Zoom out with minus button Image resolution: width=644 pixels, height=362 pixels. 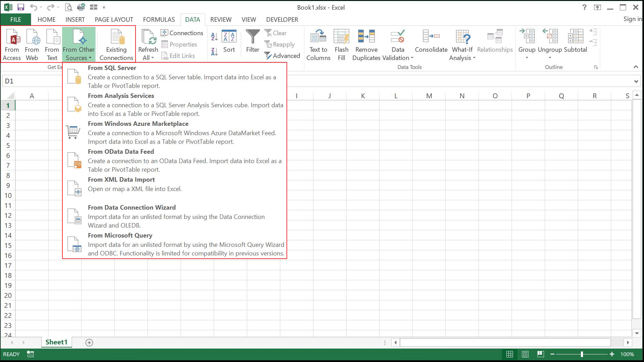552,354
